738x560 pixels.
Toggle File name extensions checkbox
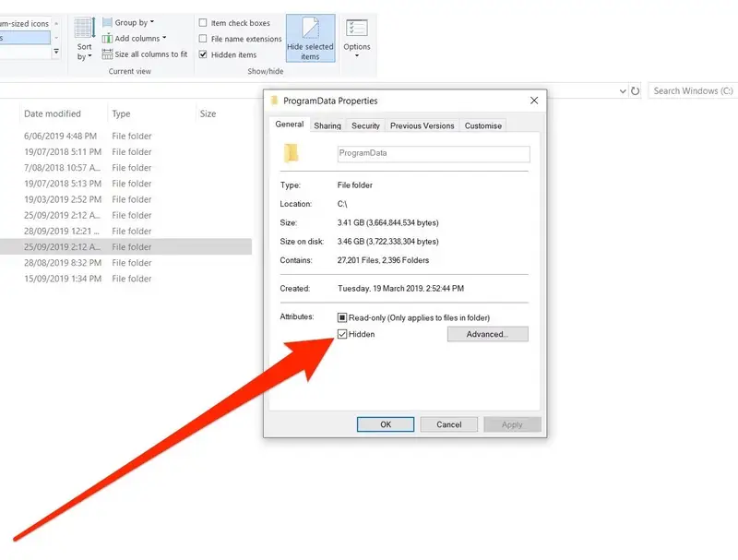[203, 39]
